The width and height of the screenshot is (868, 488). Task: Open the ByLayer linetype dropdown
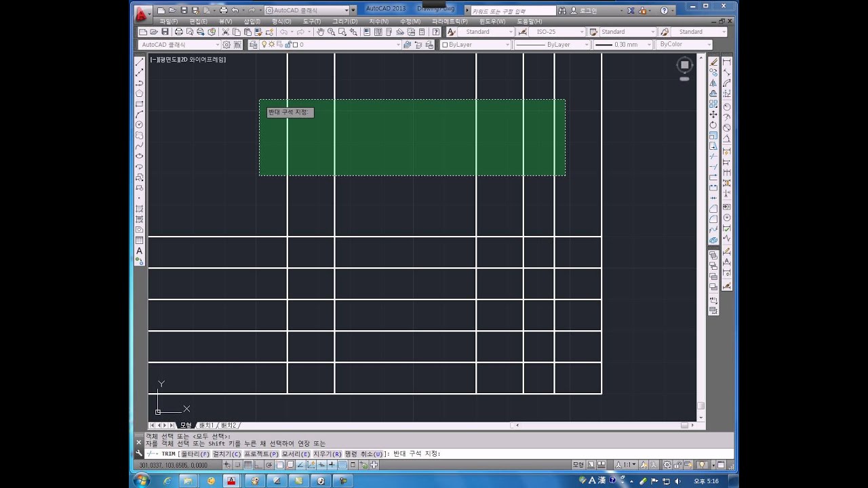tap(551, 45)
